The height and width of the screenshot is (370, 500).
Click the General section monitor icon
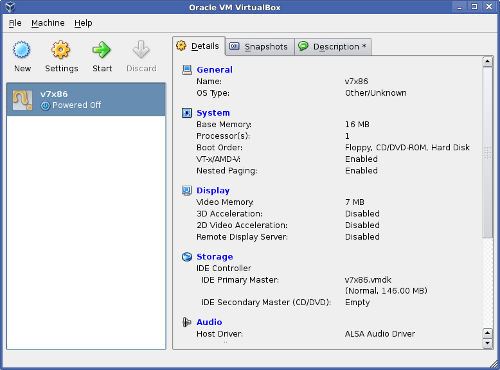pos(187,70)
